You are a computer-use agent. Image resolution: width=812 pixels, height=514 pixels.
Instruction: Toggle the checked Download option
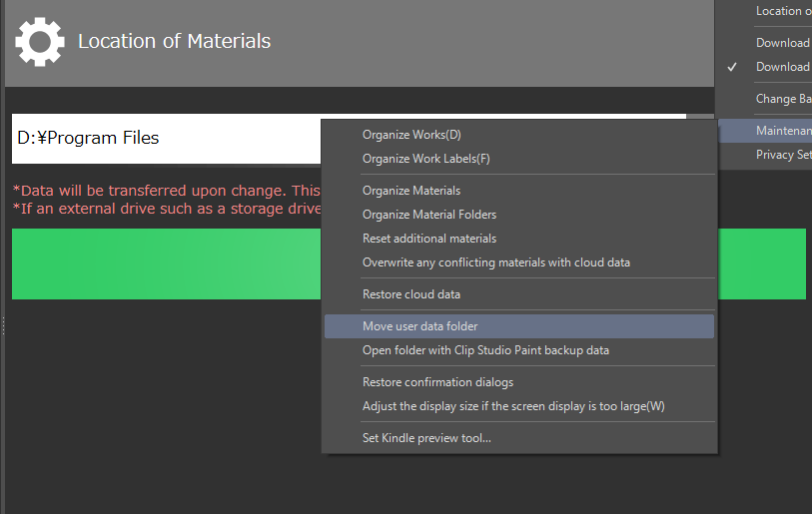[782, 67]
